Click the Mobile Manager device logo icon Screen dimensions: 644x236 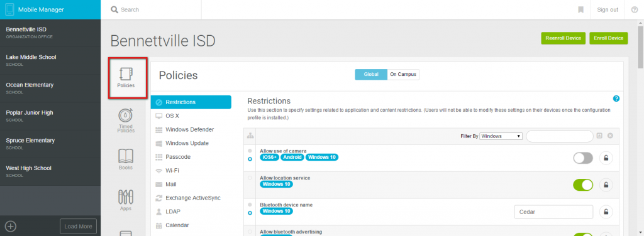click(9, 9)
